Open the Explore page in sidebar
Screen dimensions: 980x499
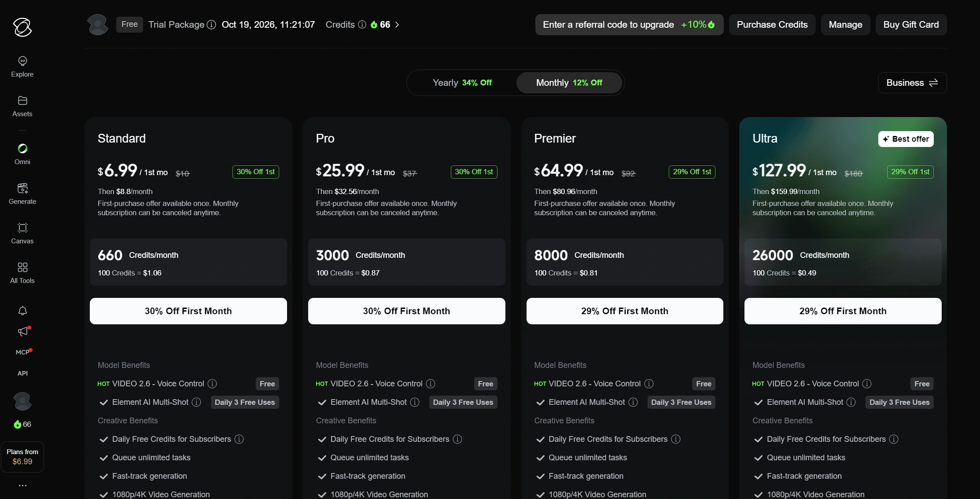pos(22,66)
